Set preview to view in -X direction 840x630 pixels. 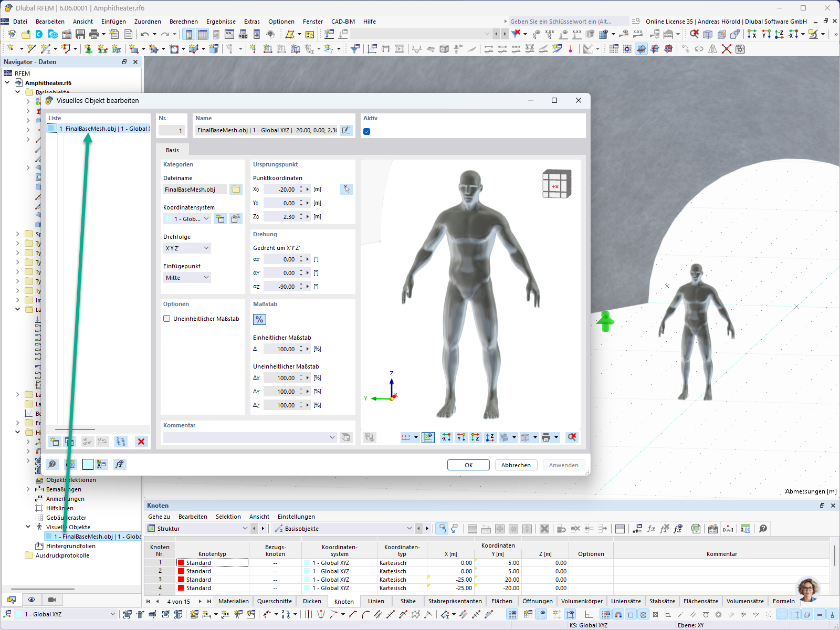446,437
